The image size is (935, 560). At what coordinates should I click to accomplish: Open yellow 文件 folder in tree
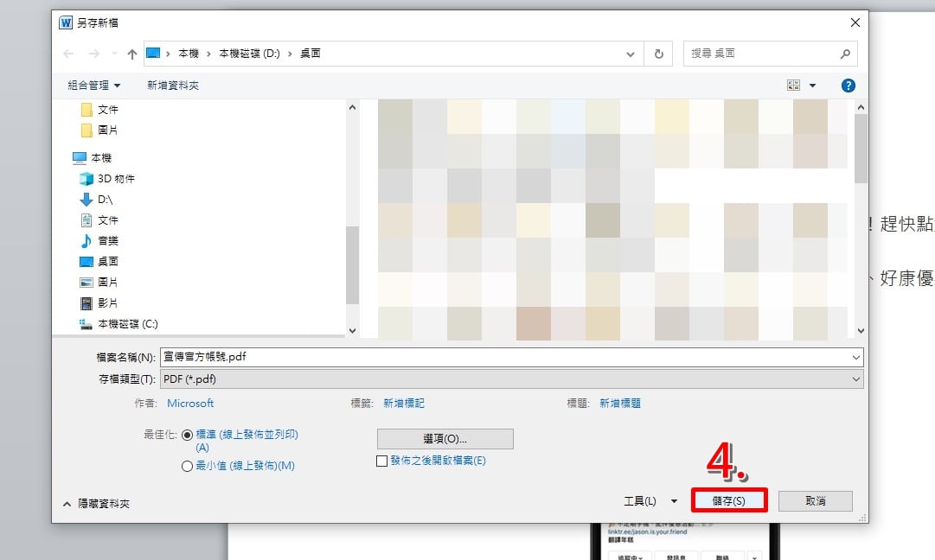[x=99, y=110]
